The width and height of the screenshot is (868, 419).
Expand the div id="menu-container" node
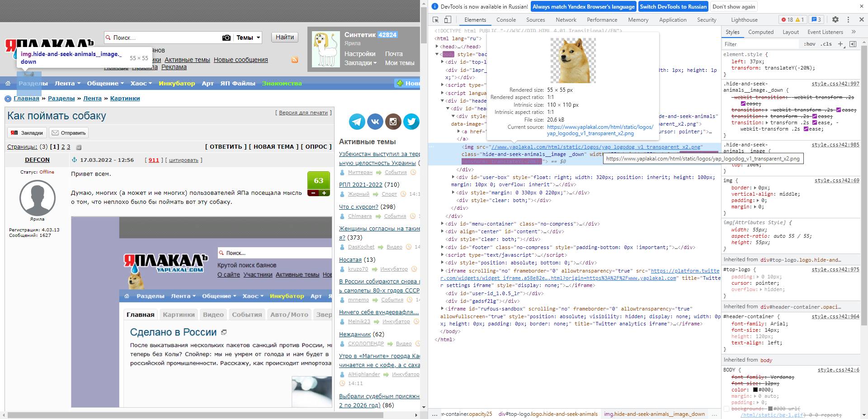tap(443, 224)
